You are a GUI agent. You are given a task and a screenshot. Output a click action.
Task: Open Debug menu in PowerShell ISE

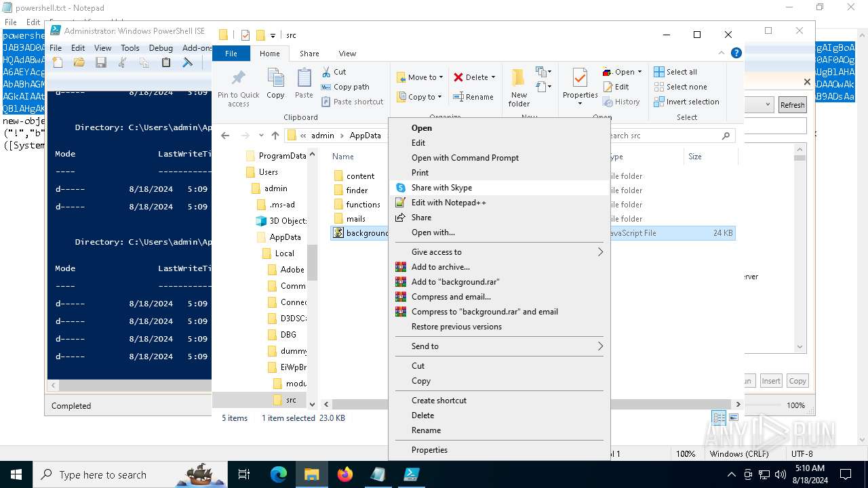point(161,48)
